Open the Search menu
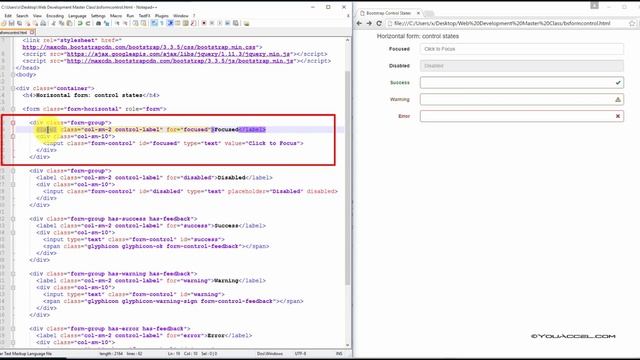 (x=22, y=16)
